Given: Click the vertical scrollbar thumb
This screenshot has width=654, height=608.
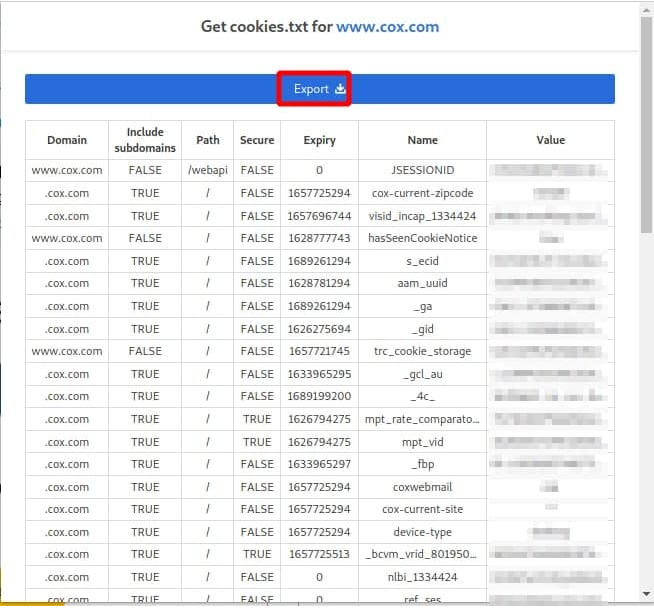Looking at the screenshot, I should (646, 125).
